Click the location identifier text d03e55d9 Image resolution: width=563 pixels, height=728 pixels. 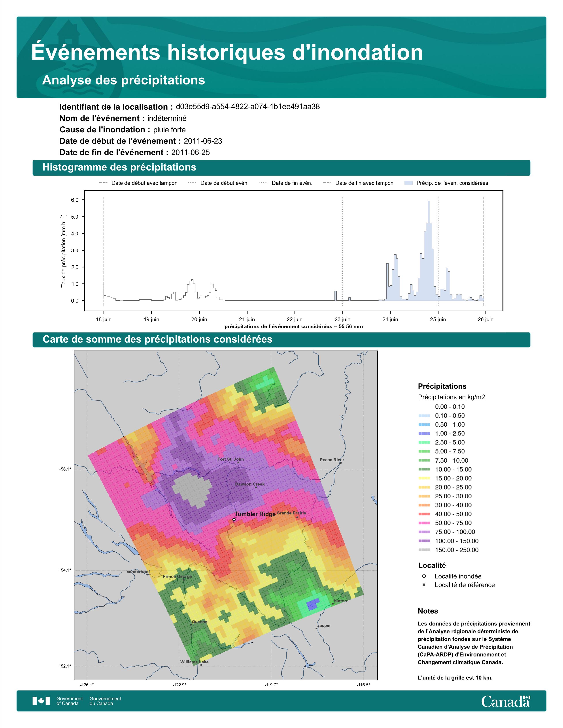point(248,107)
